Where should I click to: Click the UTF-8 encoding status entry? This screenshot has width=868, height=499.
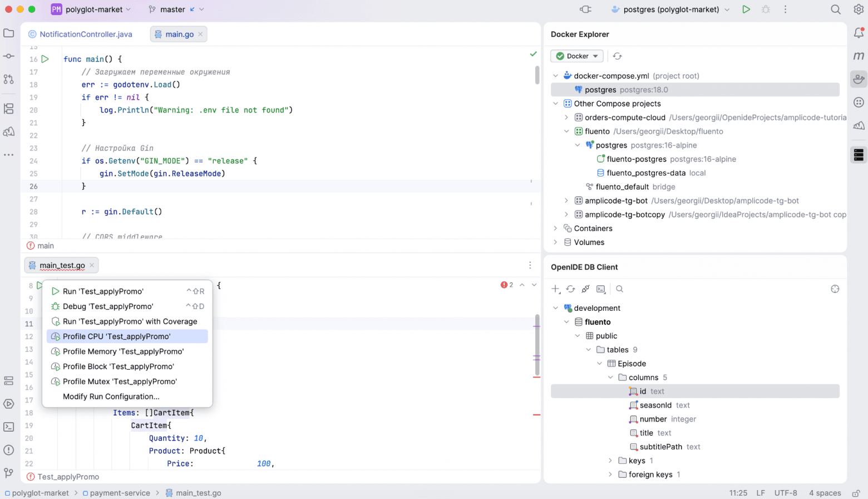point(786,493)
